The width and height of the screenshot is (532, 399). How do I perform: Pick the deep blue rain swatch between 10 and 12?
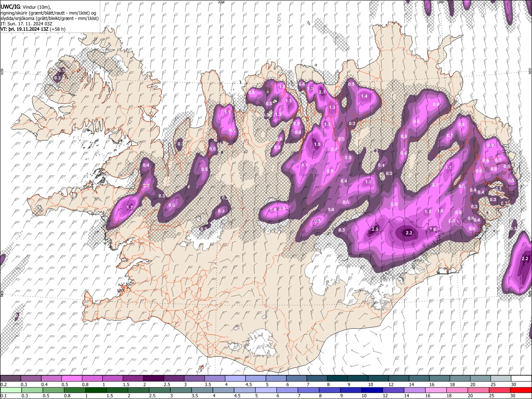click(x=372, y=390)
